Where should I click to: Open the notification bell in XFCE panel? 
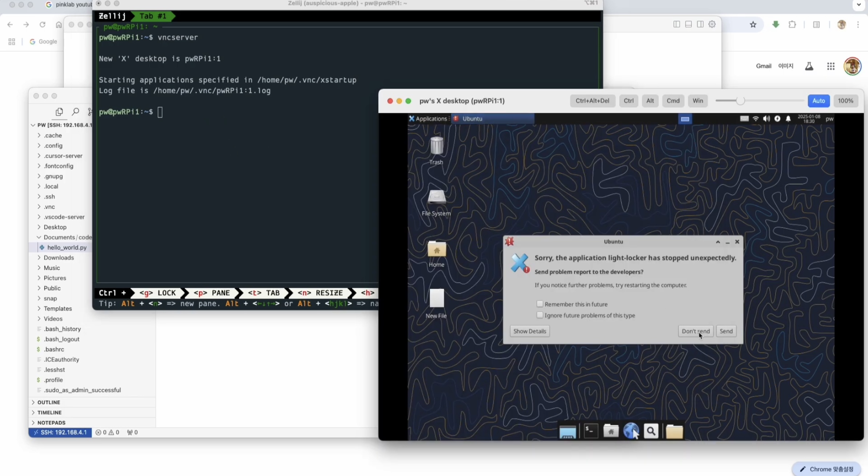click(788, 119)
